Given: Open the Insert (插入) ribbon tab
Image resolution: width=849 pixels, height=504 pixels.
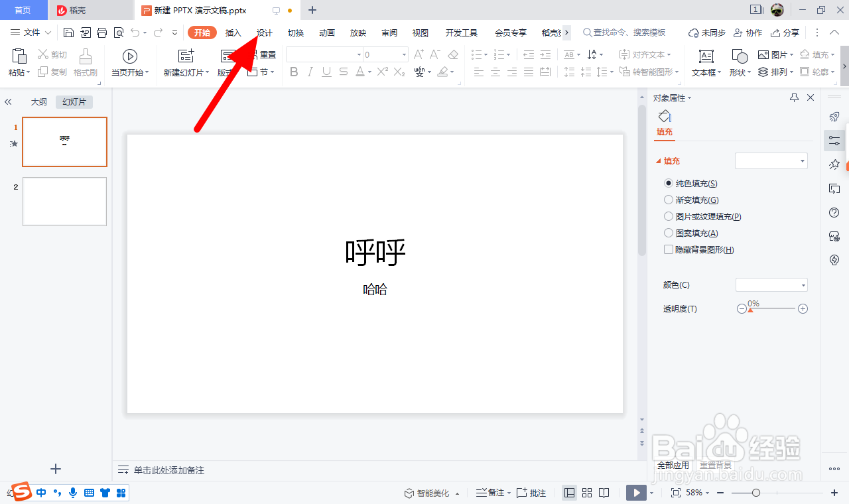Looking at the screenshot, I should tap(233, 32).
